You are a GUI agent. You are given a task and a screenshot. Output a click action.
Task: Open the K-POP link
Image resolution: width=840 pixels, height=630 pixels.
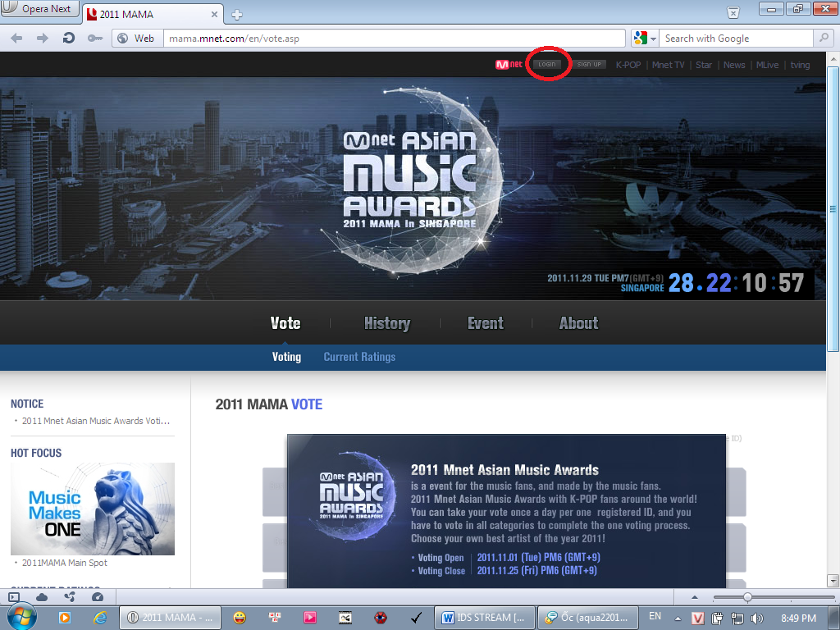click(x=628, y=65)
